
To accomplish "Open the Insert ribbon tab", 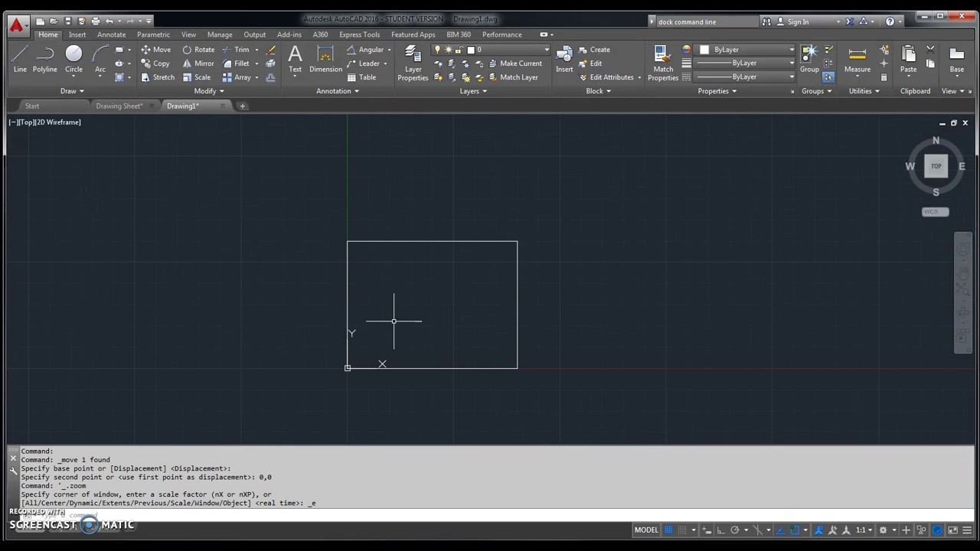I will 77,34.
